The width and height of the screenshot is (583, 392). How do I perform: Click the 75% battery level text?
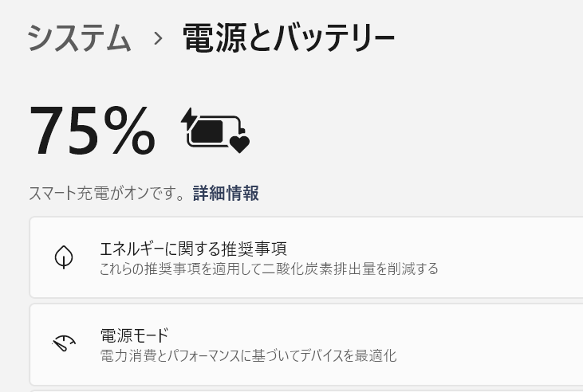tap(92, 131)
